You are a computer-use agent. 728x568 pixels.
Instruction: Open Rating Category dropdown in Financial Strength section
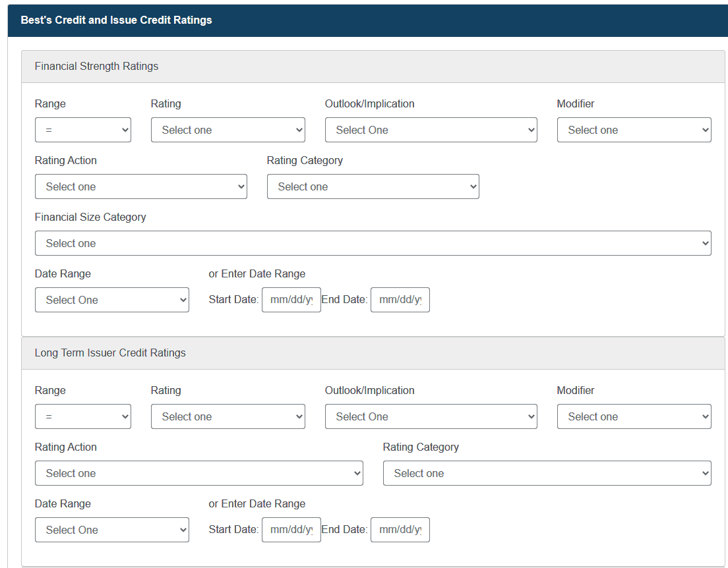(x=373, y=186)
